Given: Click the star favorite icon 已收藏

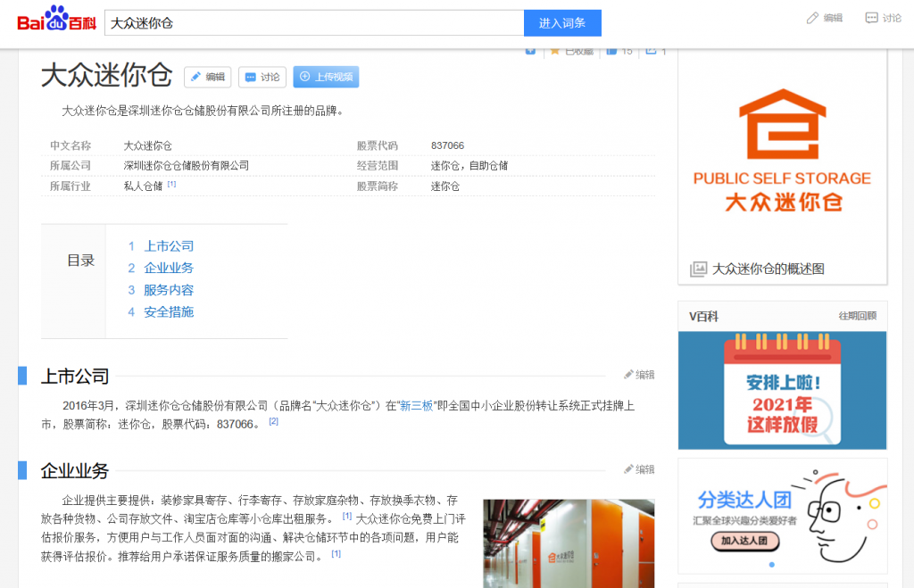Looking at the screenshot, I should click(555, 52).
